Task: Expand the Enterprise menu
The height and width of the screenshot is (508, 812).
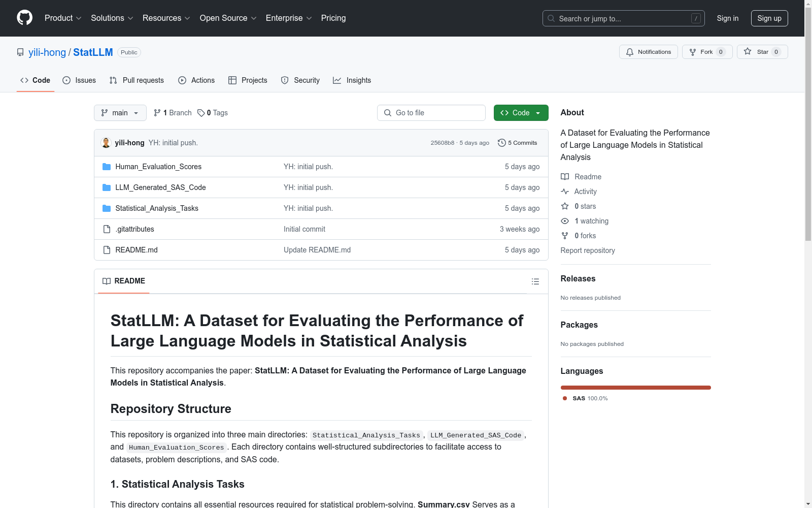Action: 289,18
